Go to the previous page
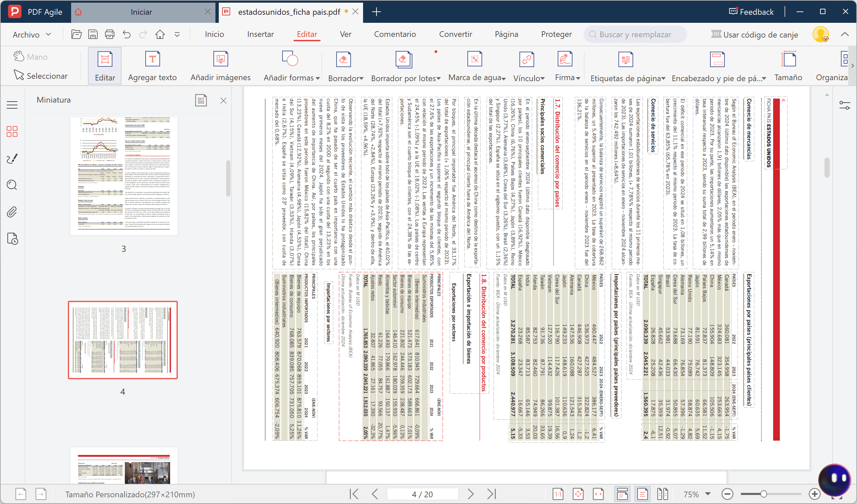This screenshot has width=857, height=504. [375, 494]
